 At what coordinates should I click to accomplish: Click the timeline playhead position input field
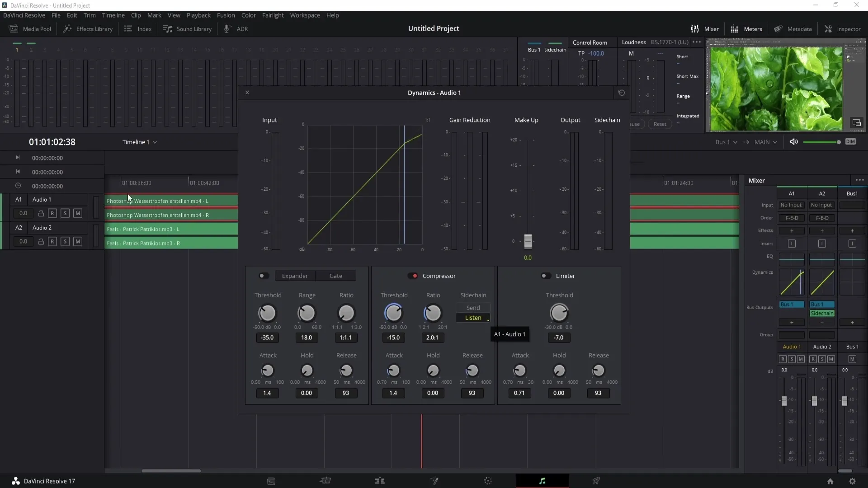52,142
